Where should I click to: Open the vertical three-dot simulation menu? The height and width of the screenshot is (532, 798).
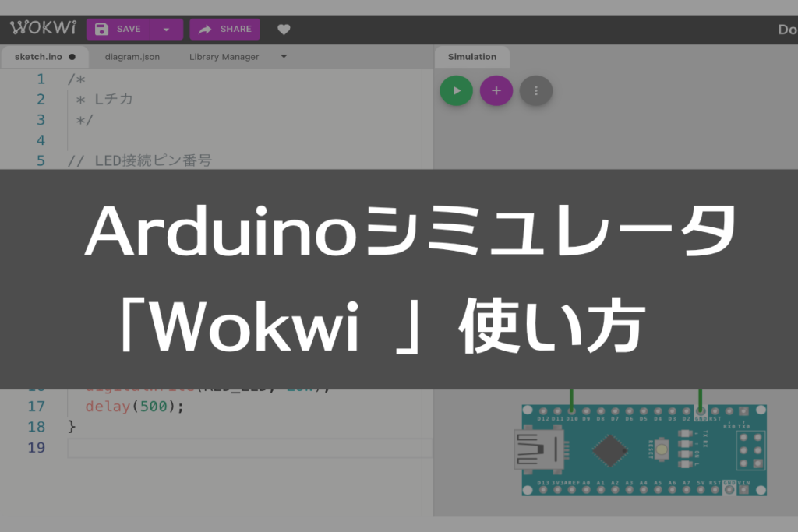(x=535, y=90)
